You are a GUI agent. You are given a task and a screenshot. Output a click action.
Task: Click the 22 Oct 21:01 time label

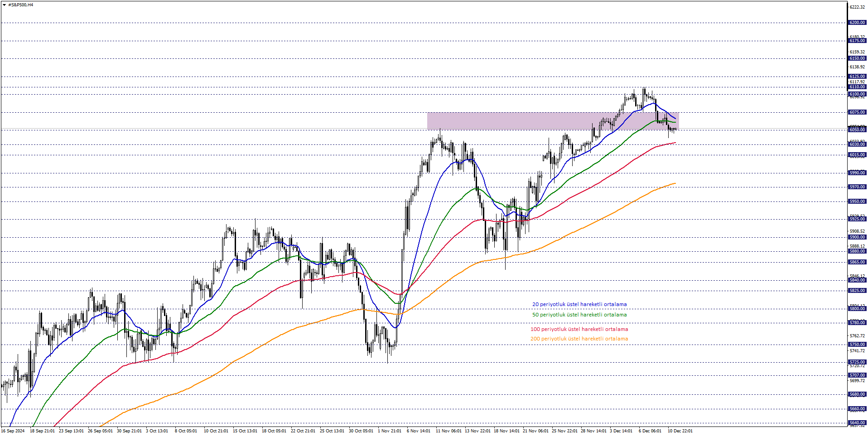(303, 431)
